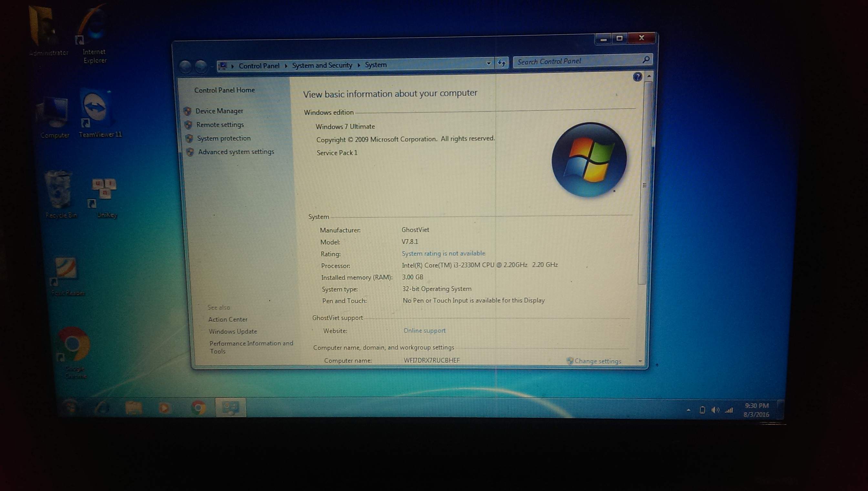Screen dimensions: 868x491
Task: Click Change settings link
Action: [597, 361]
